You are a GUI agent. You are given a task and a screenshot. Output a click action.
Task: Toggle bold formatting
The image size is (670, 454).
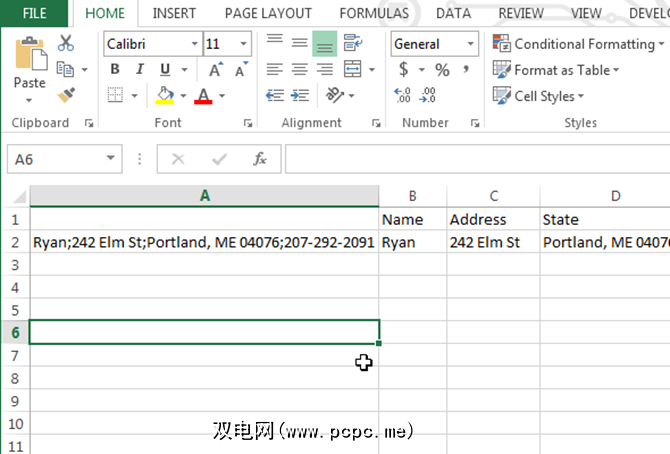click(115, 69)
